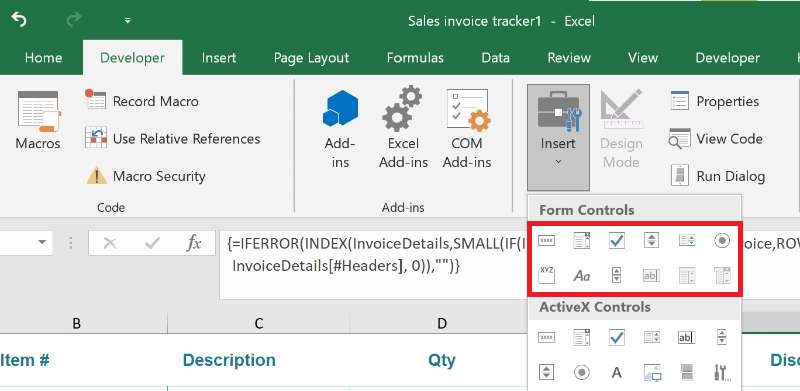800x391 pixels.
Task: Insert an ActiveX Spin Button
Action: (x=546, y=373)
